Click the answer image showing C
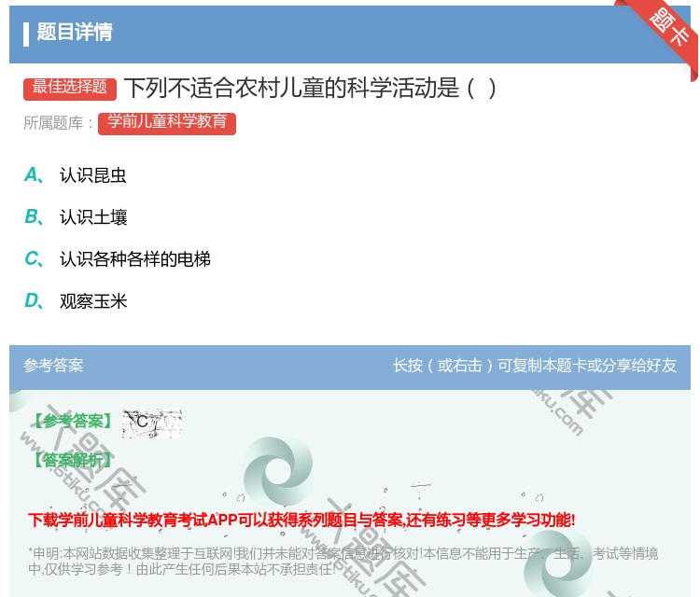The width and height of the screenshot is (700, 597). [152, 423]
